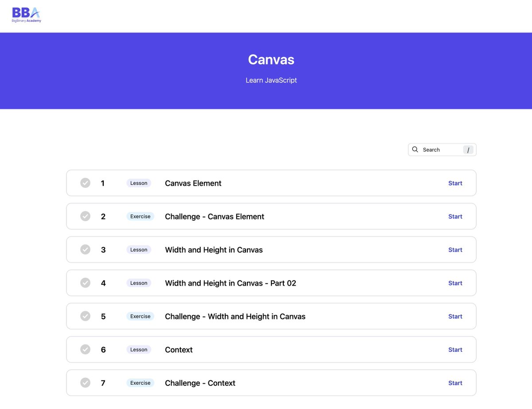Screen dimensions: 532x409
Task: Toggle check for lesson 3 Width and Height
Action: click(85, 249)
